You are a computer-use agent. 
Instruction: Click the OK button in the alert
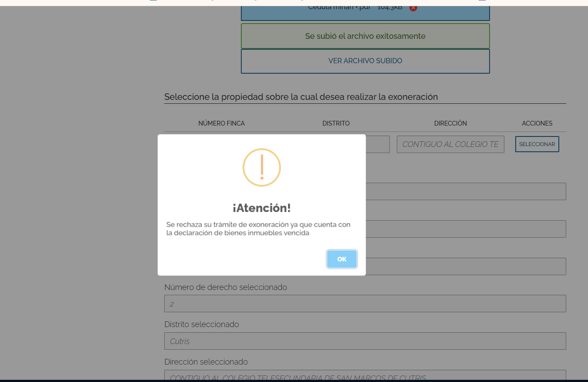(x=342, y=259)
